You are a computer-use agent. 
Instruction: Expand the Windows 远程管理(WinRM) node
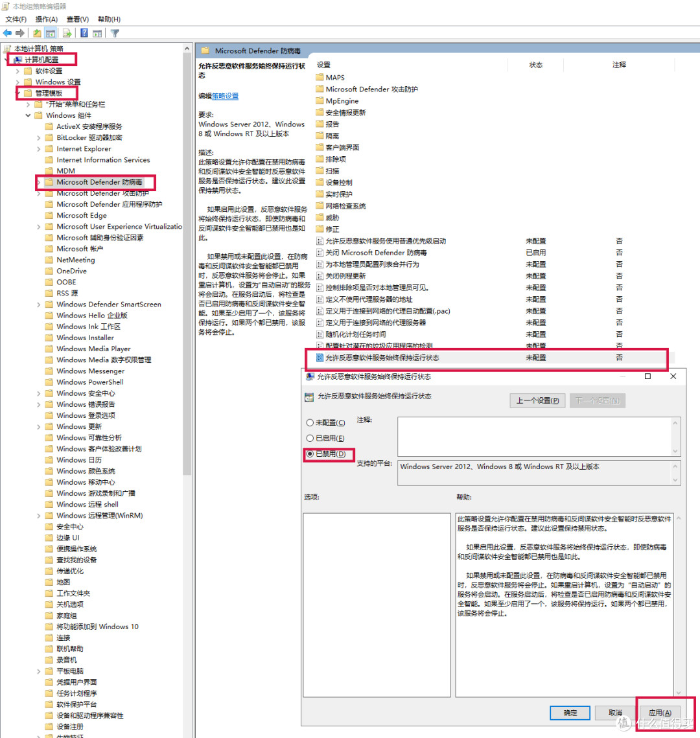[x=39, y=516]
